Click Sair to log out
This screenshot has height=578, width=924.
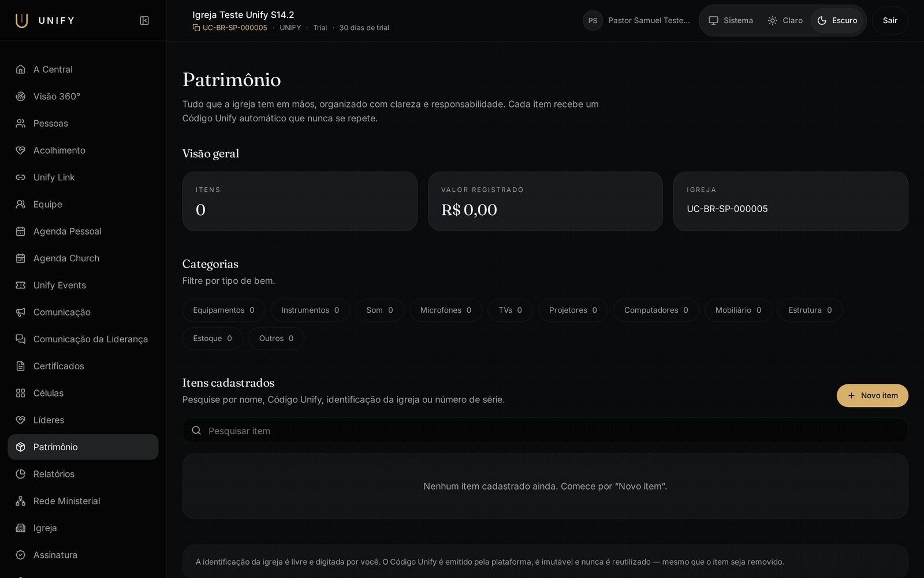pos(890,21)
